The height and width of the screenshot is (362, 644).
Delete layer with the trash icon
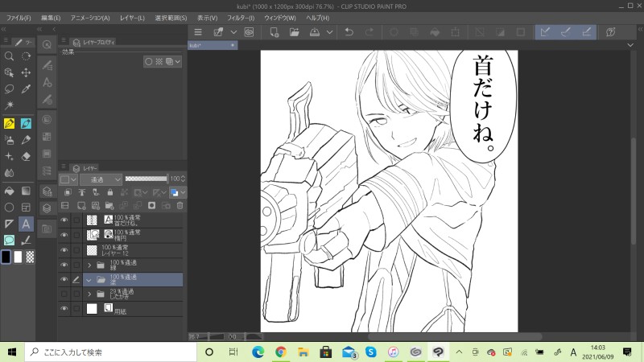click(x=180, y=206)
